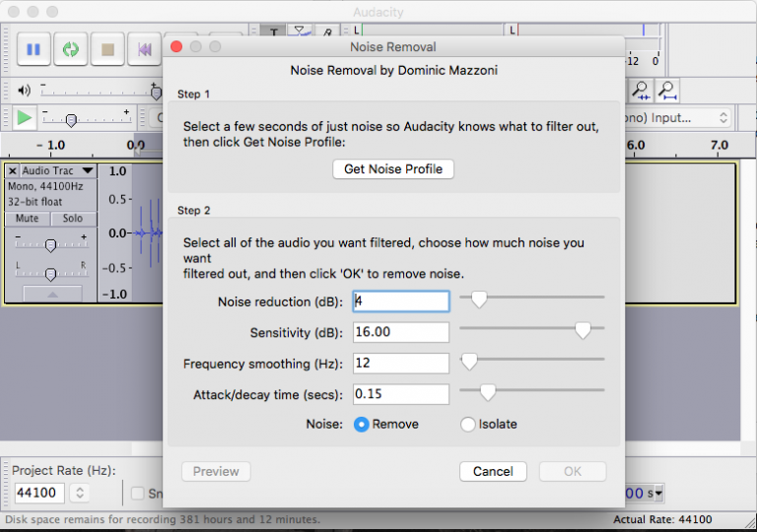The image size is (757, 532).
Task: Solo the Audio Track
Action: 73,219
